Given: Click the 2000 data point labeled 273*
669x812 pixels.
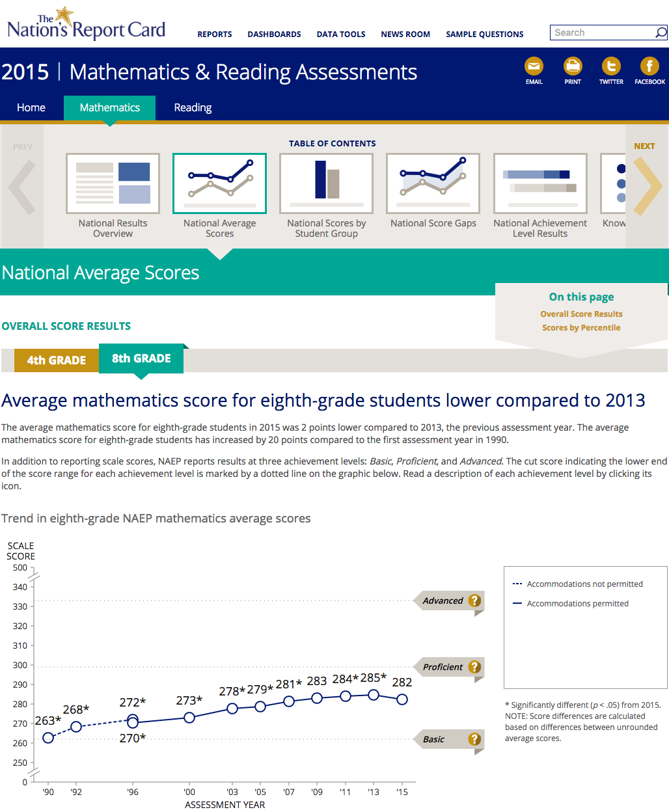Looking at the screenshot, I should tap(189, 718).
